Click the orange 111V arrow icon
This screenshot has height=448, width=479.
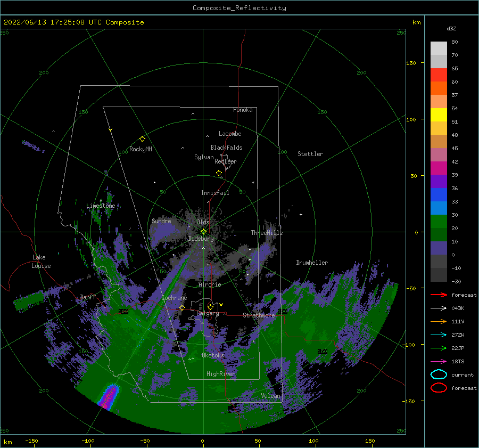(439, 321)
